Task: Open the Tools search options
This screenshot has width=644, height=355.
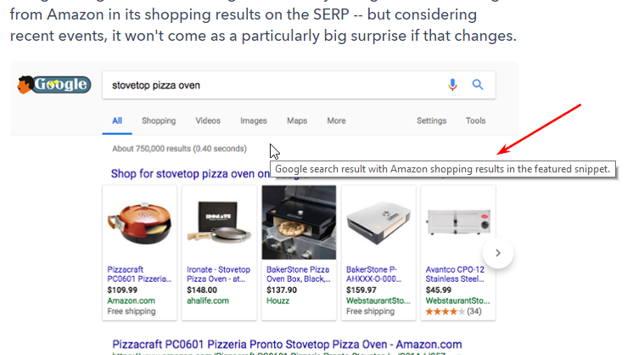Action: pos(475,121)
